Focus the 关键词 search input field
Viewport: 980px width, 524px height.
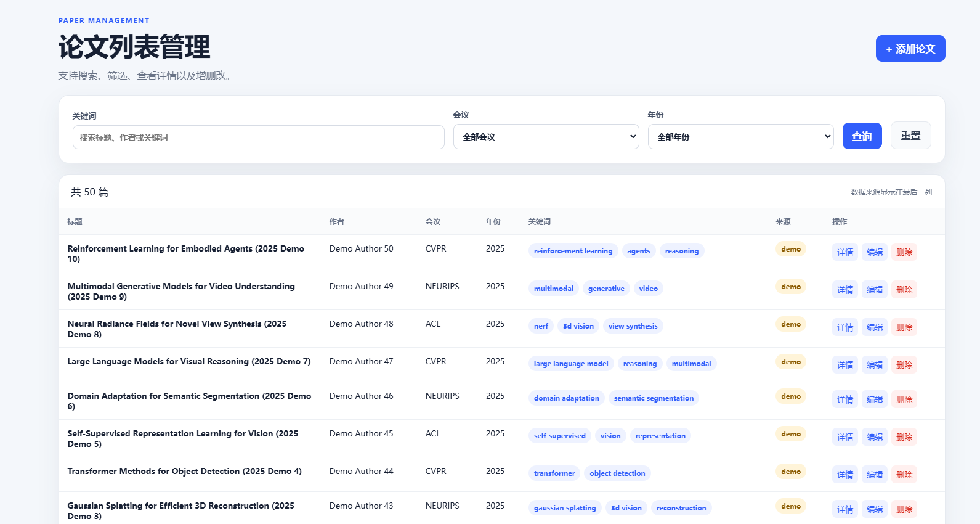(x=259, y=137)
